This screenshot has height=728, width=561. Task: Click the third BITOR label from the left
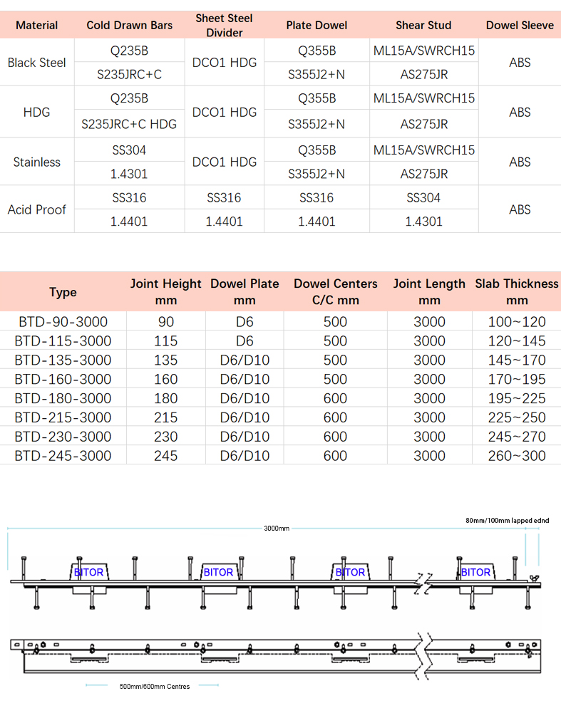pos(350,572)
